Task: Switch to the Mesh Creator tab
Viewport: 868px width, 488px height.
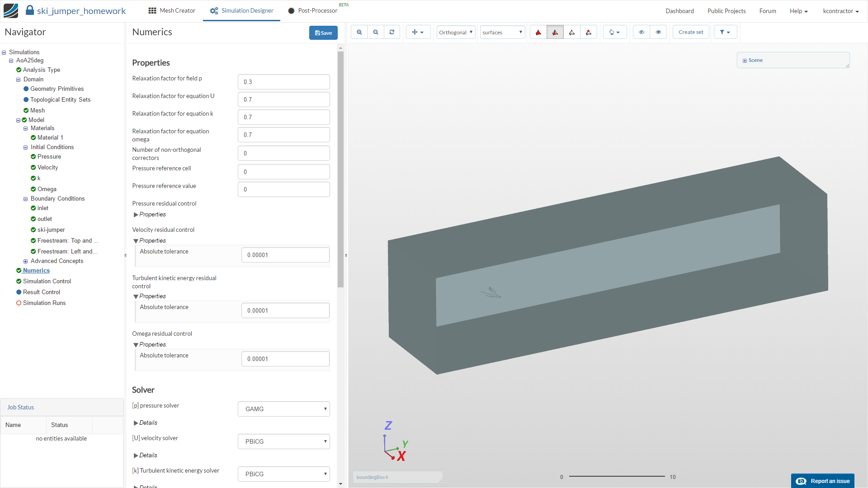Action: [x=172, y=10]
